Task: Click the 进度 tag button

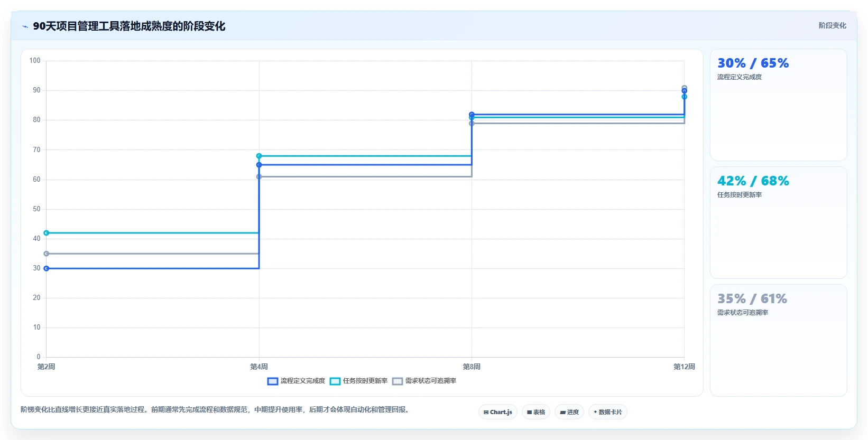Action: (x=569, y=412)
